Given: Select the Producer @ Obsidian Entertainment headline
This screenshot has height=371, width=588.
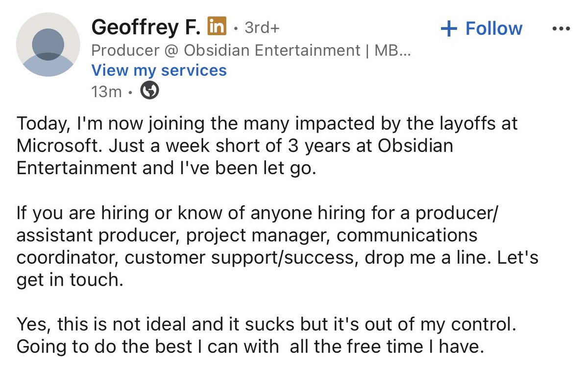Looking at the screenshot, I should (251, 50).
